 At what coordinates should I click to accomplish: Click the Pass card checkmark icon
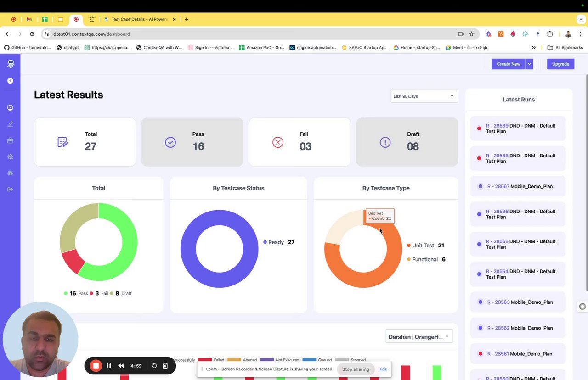click(x=170, y=142)
